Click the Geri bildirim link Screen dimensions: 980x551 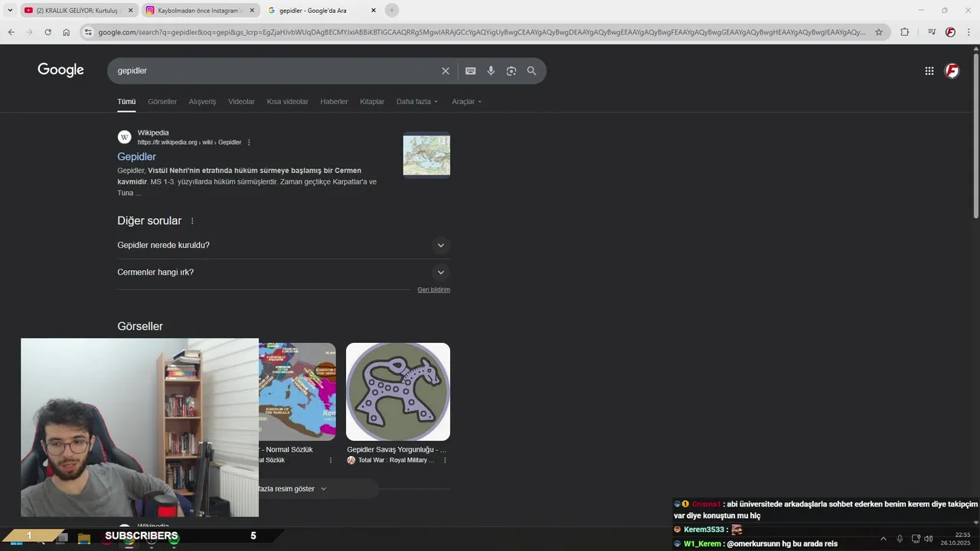click(433, 289)
